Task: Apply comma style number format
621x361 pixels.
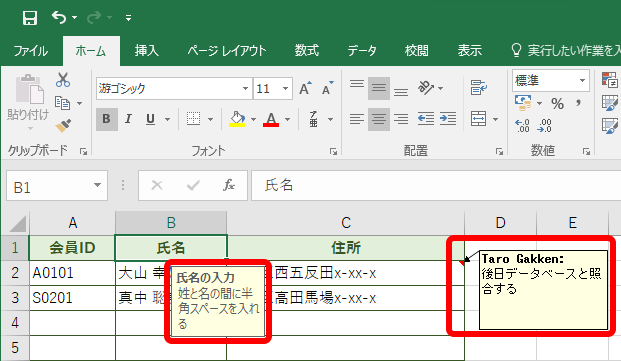Action: pyautogui.click(x=579, y=104)
